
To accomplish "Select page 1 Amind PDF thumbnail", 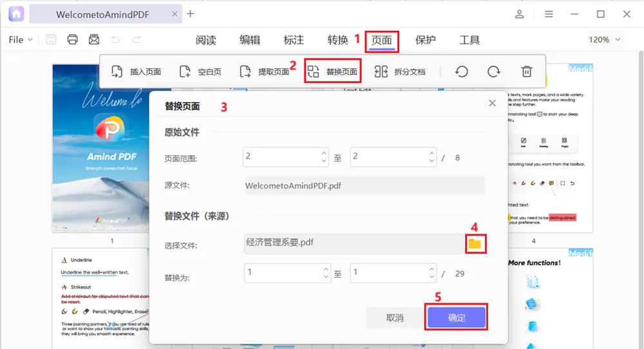I will 100,148.
